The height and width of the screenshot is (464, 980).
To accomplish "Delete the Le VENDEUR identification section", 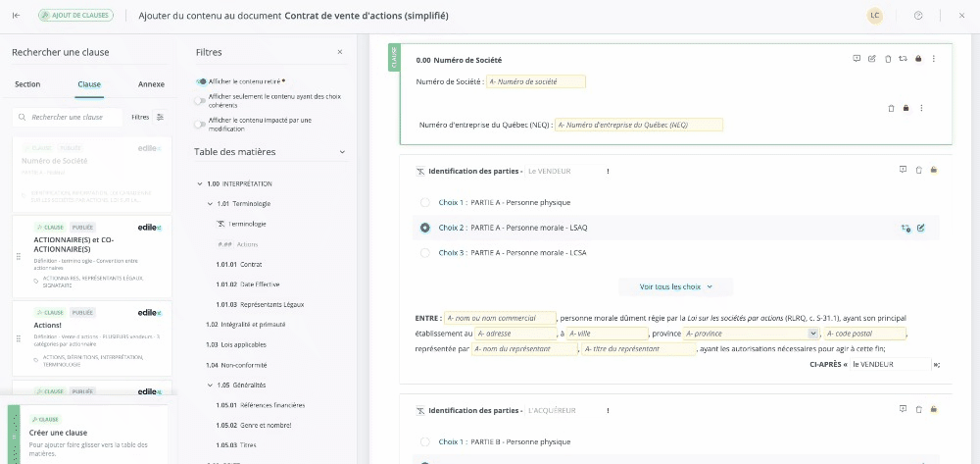I will tap(918, 170).
